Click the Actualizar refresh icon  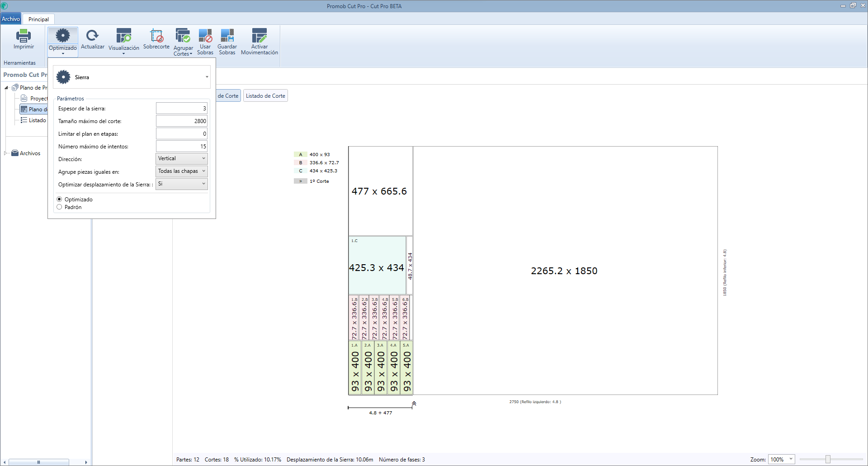[x=92, y=36]
